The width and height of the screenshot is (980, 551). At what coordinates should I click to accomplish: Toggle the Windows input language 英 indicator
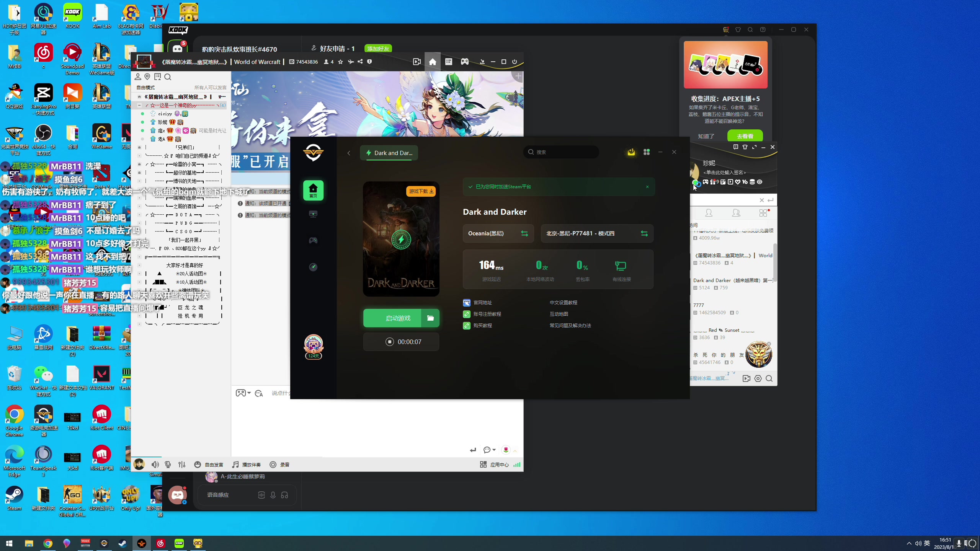(927, 543)
